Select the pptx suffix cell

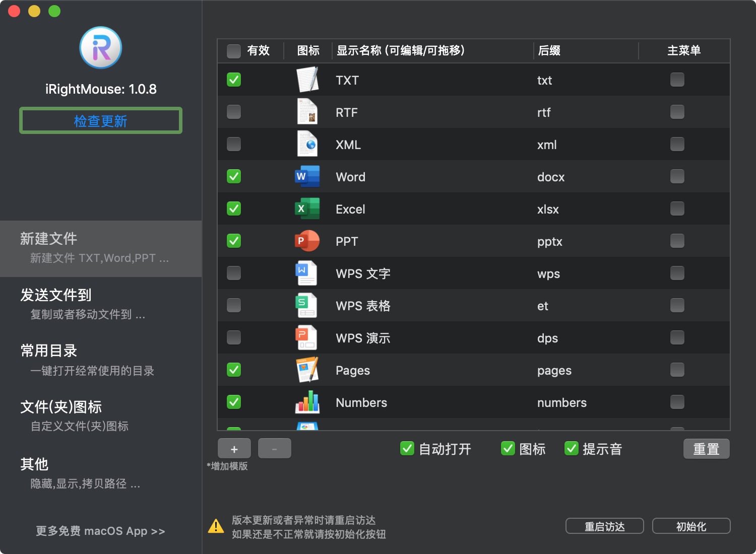pyautogui.click(x=550, y=242)
